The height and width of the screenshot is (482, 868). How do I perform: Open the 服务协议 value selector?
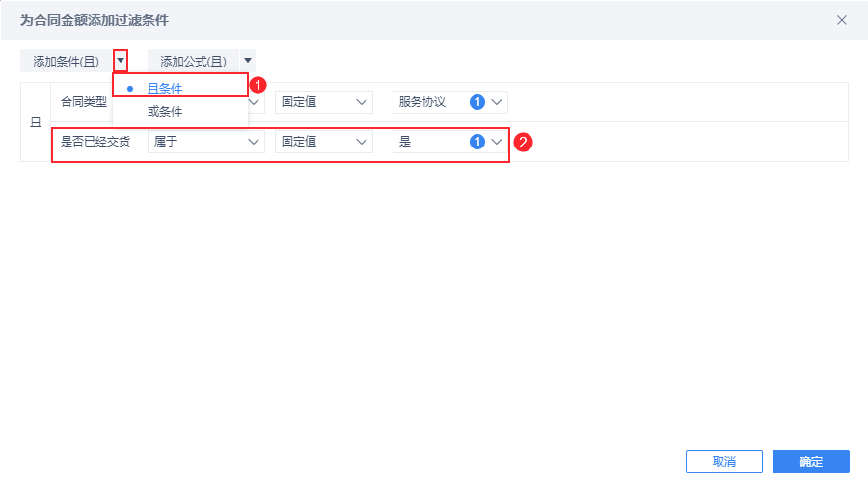click(449, 102)
